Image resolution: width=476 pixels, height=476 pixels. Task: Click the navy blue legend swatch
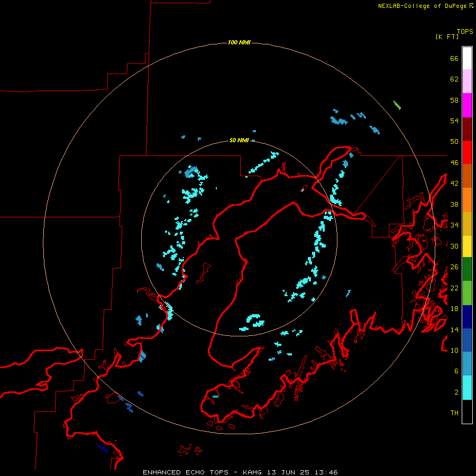click(x=467, y=317)
